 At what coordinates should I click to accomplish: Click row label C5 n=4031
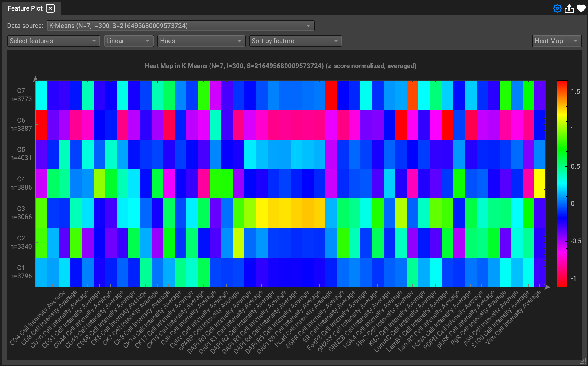pyautogui.click(x=21, y=154)
